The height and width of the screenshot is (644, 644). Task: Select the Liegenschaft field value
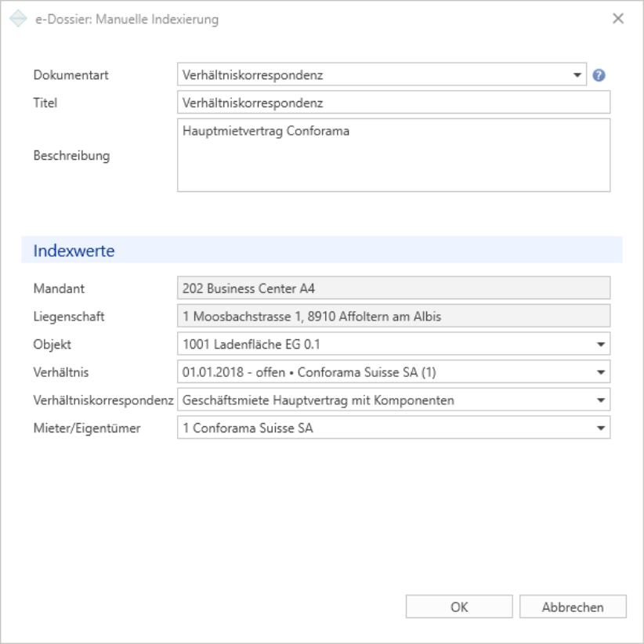(x=393, y=316)
